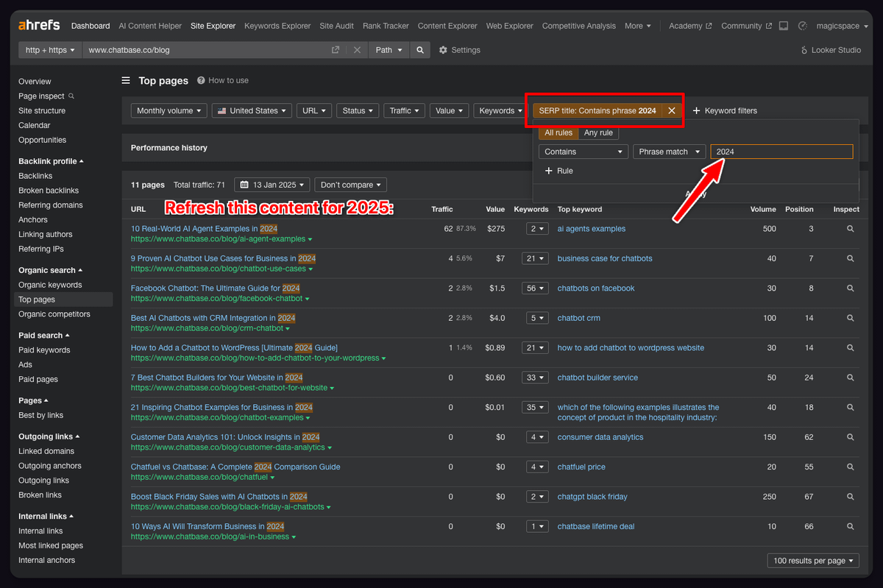The width and height of the screenshot is (883, 588).
Task: Open the Monthly volume dropdown
Action: tap(169, 110)
